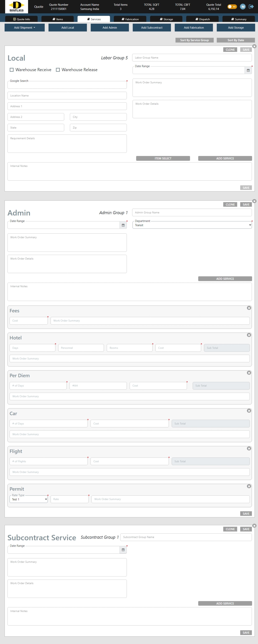Toggle the V3 switch in header
Image resolution: width=258 pixels, height=644 pixels.
[x=232, y=6]
